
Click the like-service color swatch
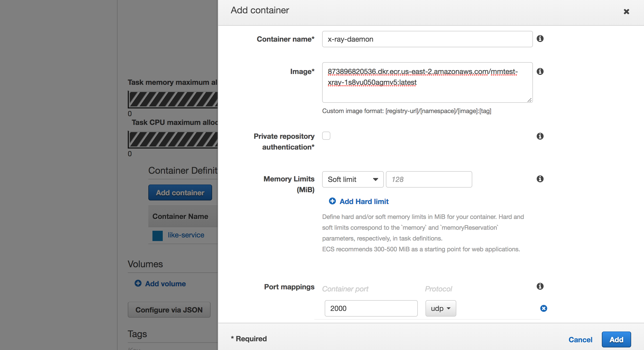[x=158, y=236]
